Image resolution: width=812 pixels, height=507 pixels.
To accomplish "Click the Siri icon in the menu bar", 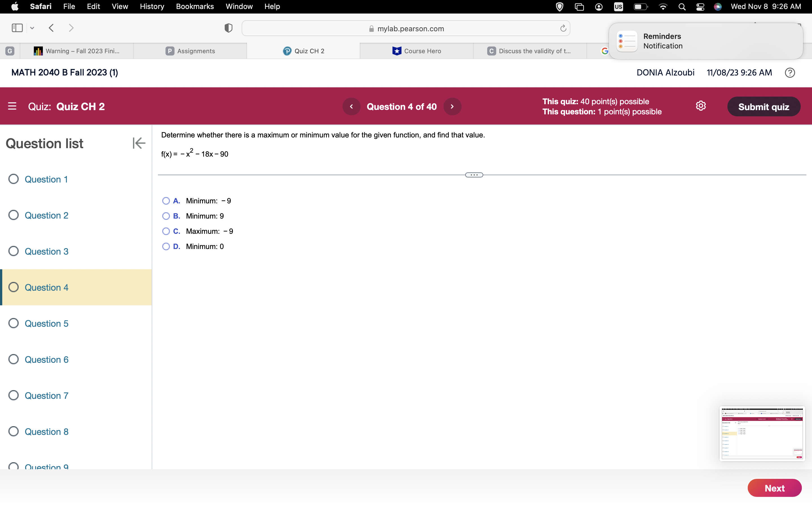I will (x=718, y=6).
